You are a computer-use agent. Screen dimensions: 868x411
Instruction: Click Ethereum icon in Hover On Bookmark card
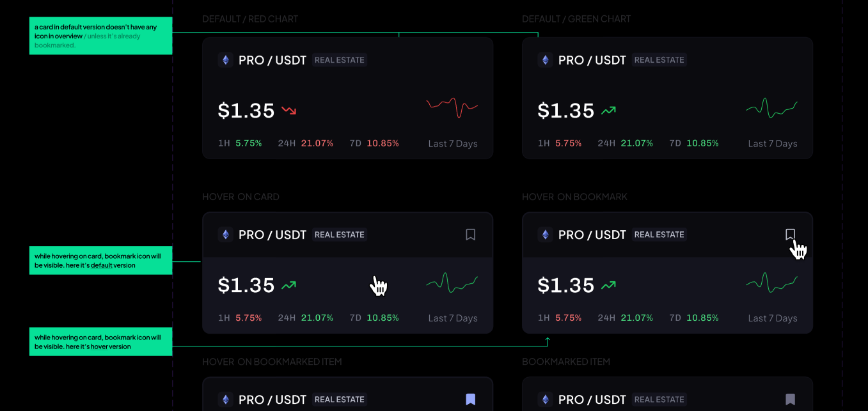coord(545,235)
